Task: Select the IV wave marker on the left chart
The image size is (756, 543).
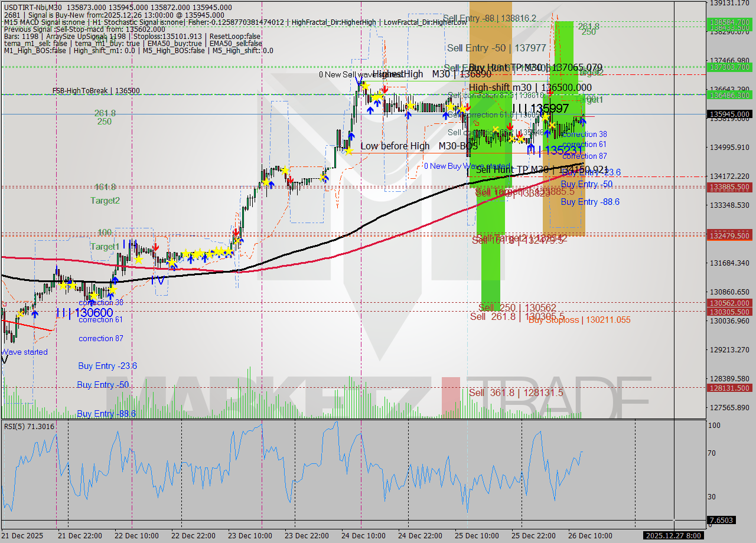Action: tap(158, 280)
